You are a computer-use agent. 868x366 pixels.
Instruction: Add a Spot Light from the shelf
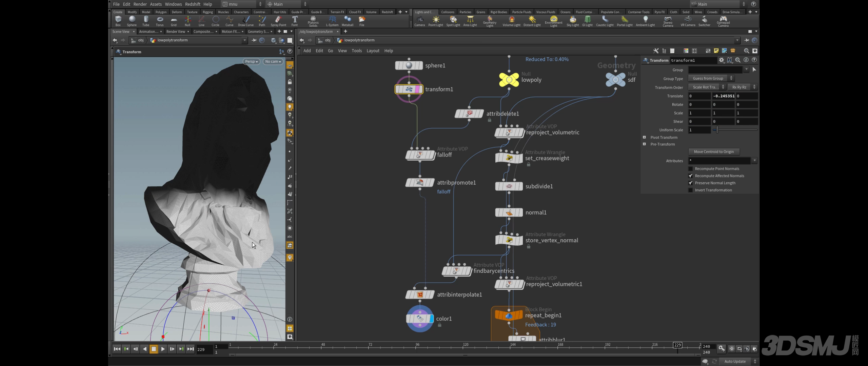click(x=453, y=21)
